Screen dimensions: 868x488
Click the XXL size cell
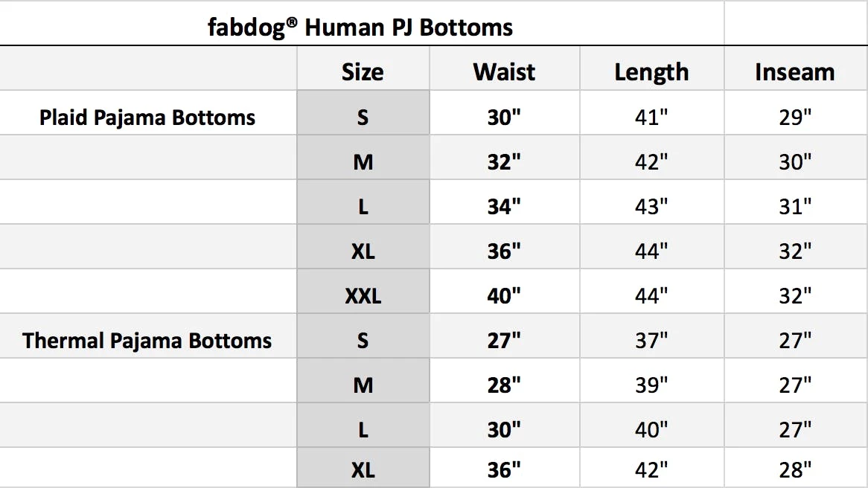tap(363, 296)
